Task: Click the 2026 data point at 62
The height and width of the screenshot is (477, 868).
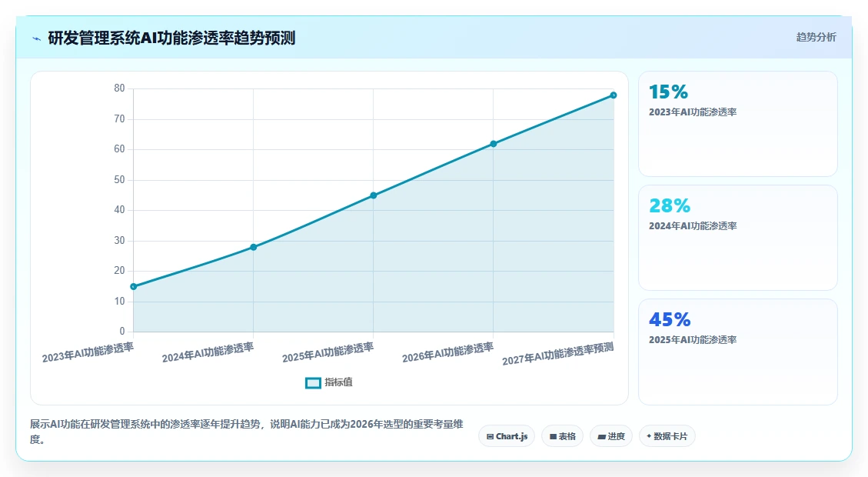Action: [x=494, y=144]
